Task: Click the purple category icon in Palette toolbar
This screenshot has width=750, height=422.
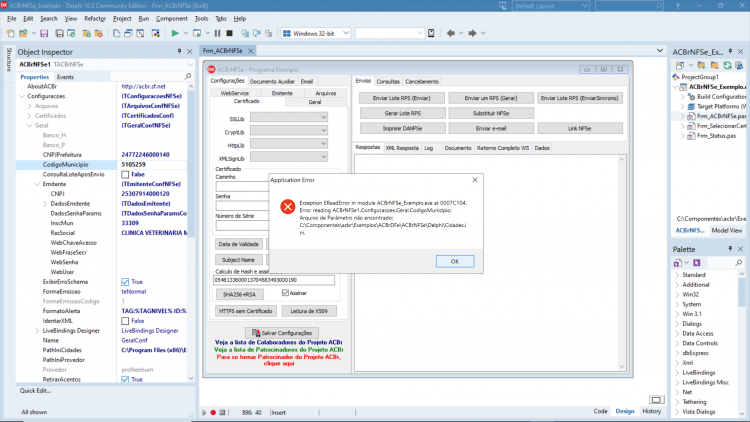Action: coord(696,263)
